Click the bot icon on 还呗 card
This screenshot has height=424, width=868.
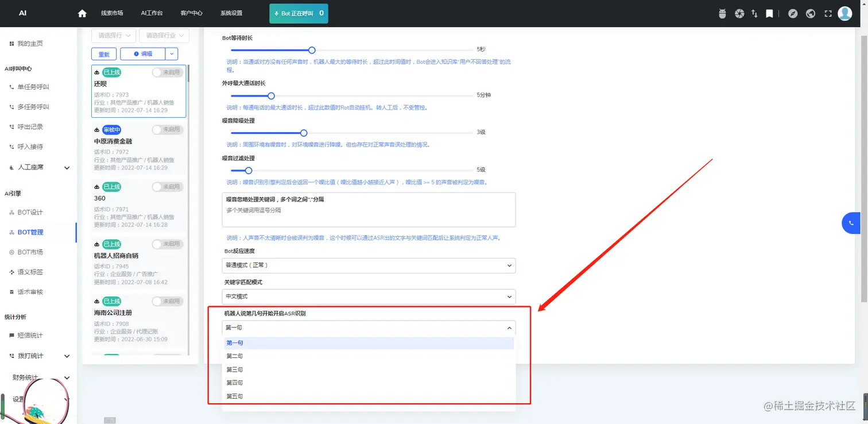click(96, 72)
